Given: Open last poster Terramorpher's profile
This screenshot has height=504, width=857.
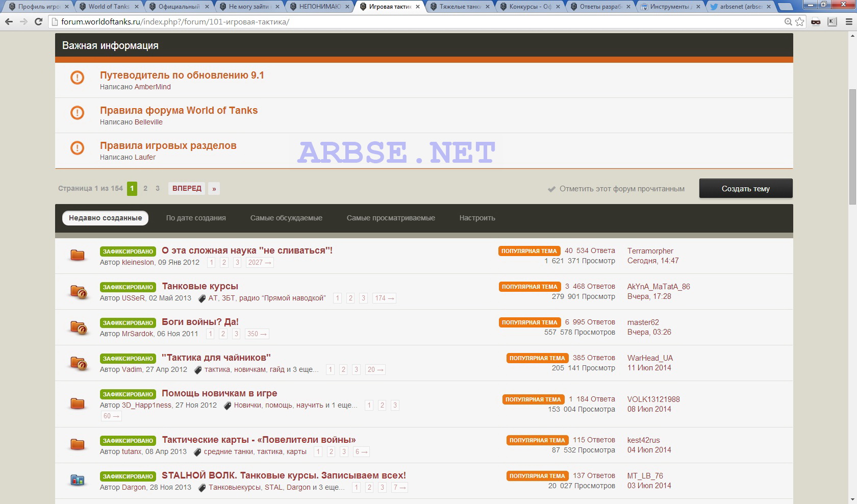Looking at the screenshot, I should point(650,251).
